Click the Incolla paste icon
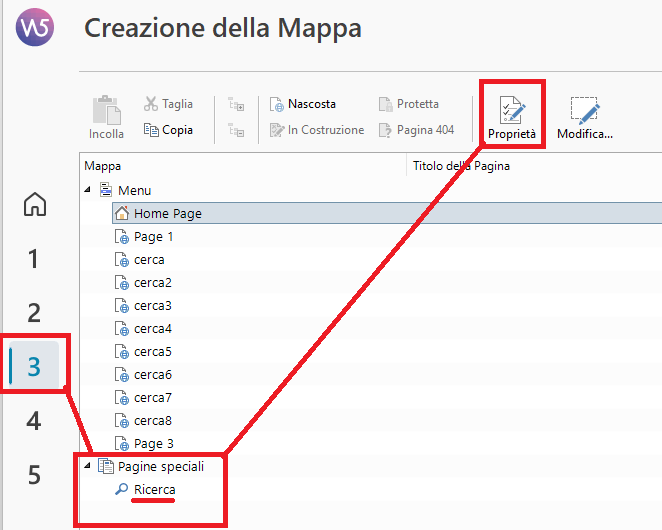Screen dimensions: 662x530 [106, 116]
